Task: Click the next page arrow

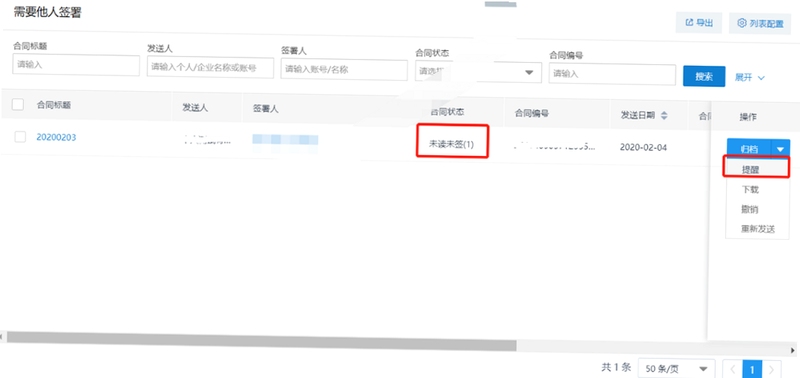Action: (x=771, y=369)
